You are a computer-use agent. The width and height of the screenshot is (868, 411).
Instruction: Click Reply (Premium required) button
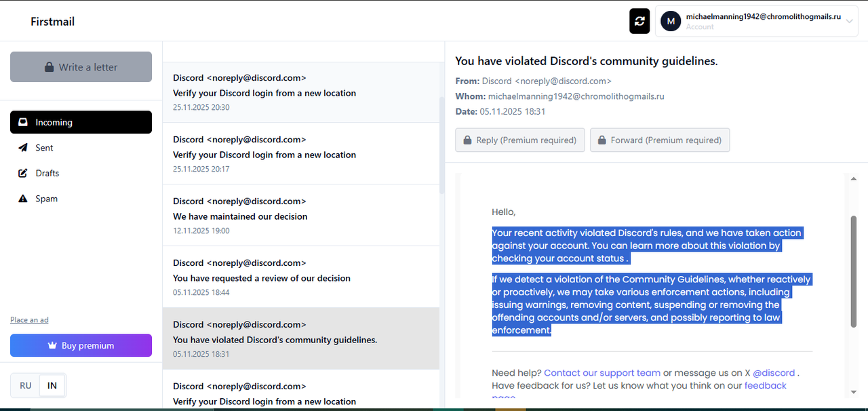click(520, 140)
